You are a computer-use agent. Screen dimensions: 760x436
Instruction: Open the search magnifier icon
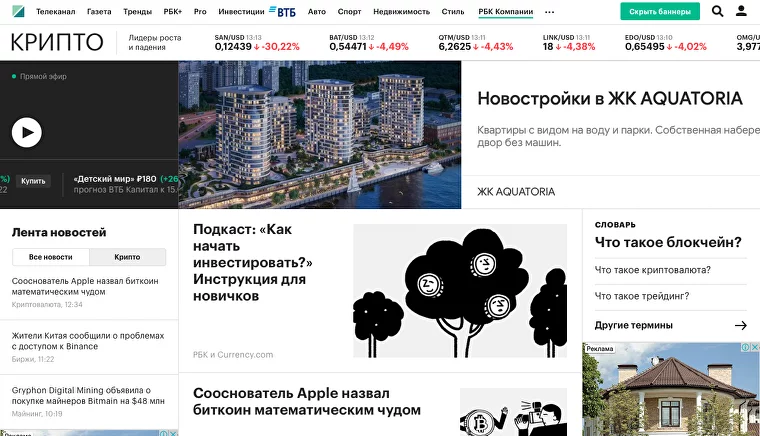[717, 11]
